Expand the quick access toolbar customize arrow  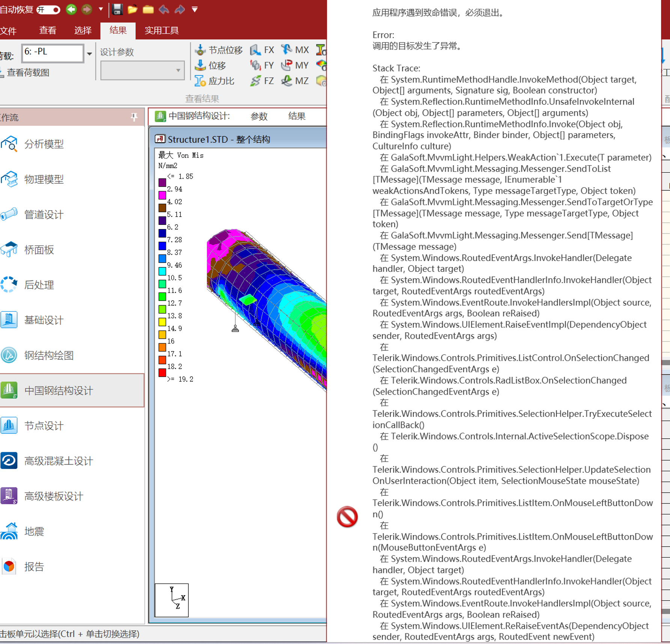pos(195,9)
